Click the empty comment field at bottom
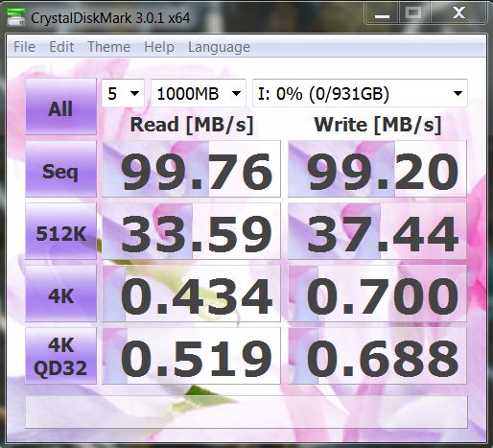This screenshot has width=493, height=448. tap(246, 412)
